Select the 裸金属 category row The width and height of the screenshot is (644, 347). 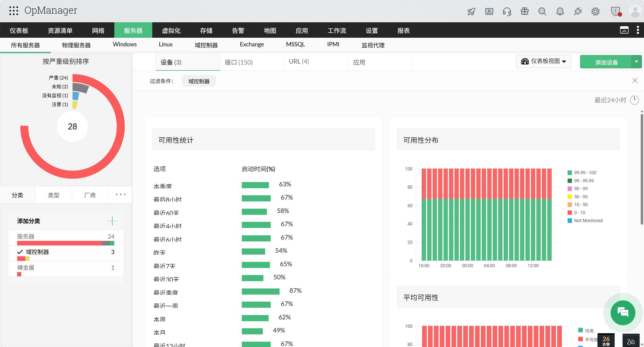click(x=66, y=268)
